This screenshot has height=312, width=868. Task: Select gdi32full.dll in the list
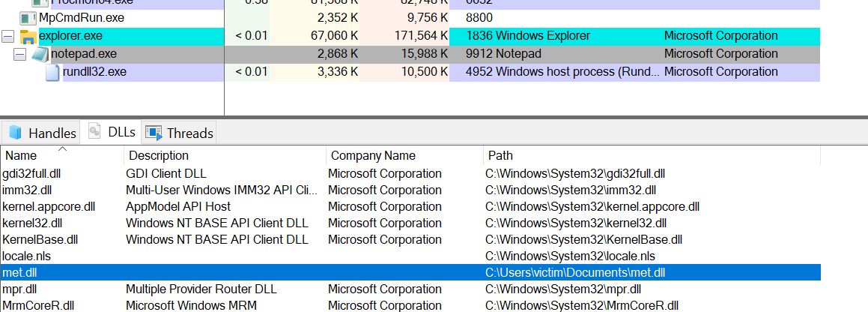pyautogui.click(x=32, y=174)
